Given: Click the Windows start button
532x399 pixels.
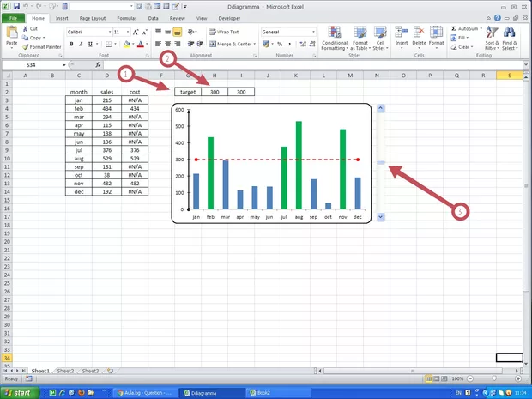Looking at the screenshot, I should click(x=20, y=393).
